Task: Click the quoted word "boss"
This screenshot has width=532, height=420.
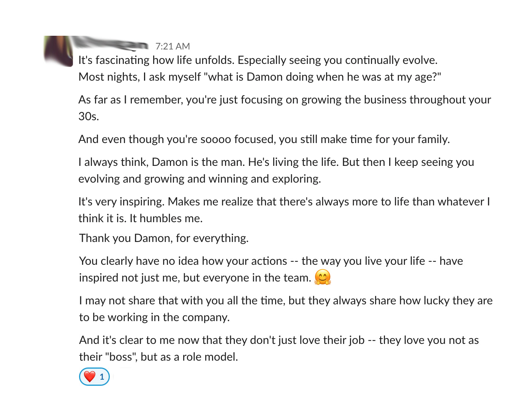Action: (x=120, y=357)
